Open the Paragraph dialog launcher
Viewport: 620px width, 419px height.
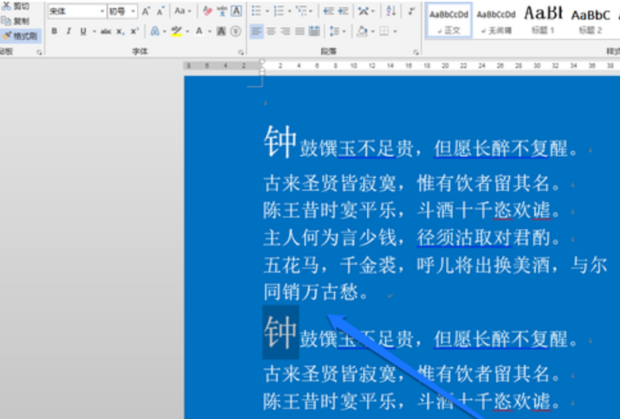click(416, 52)
